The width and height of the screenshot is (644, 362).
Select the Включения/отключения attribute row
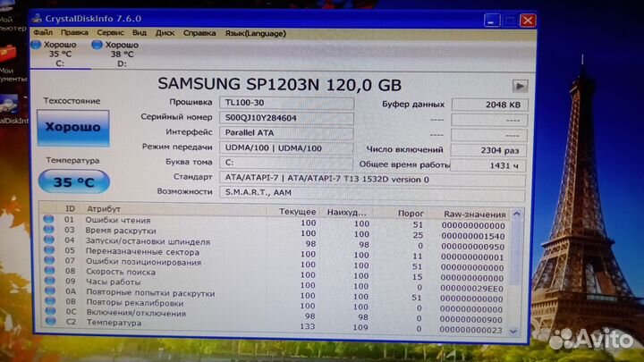click(275, 316)
